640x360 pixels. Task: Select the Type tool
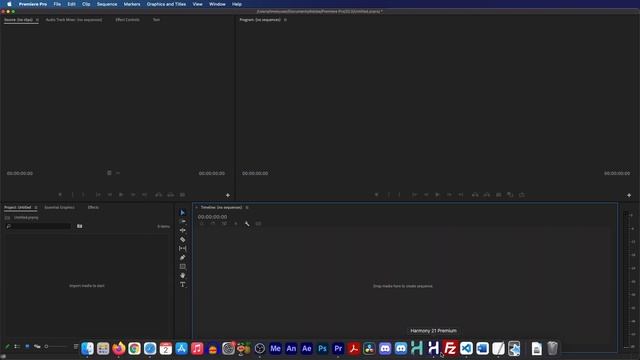182,284
